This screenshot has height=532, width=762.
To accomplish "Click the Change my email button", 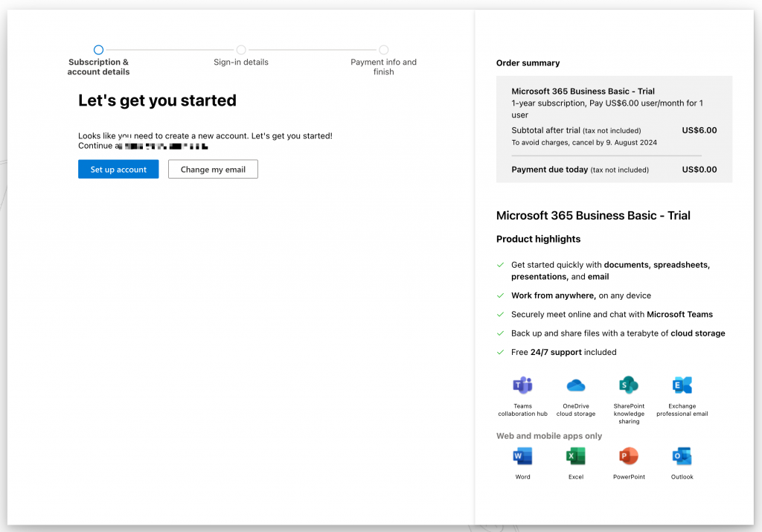I will [x=213, y=170].
